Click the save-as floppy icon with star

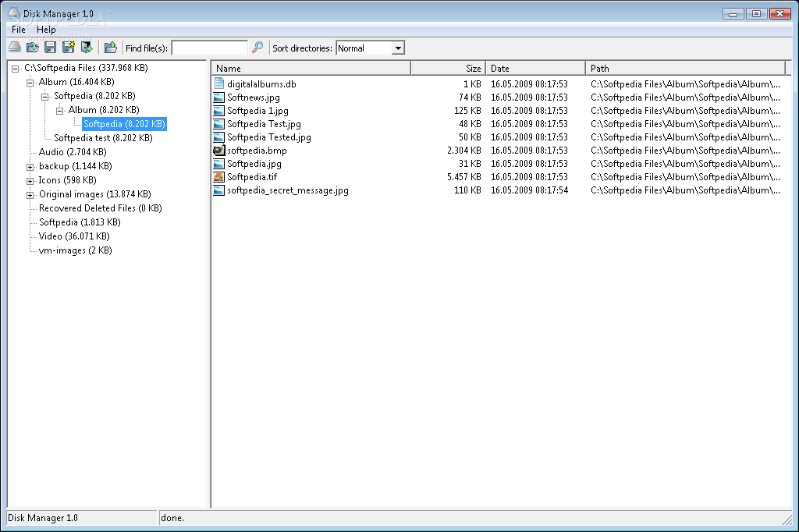click(x=69, y=48)
